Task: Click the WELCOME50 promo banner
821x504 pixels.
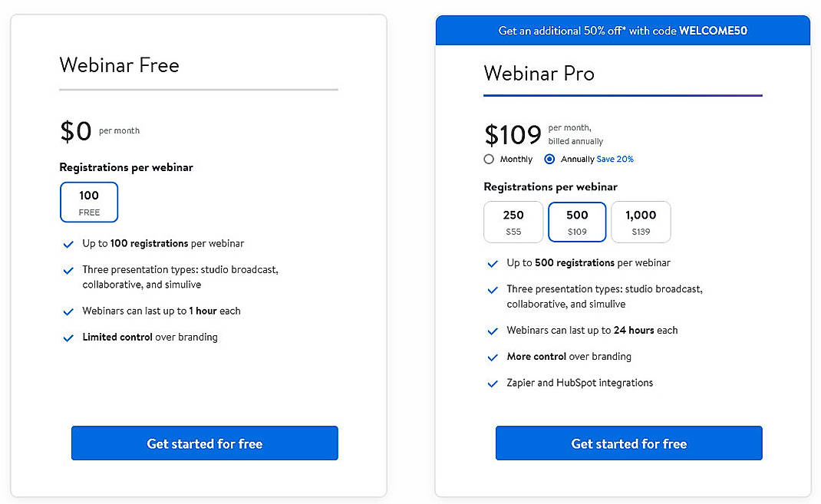Action: pos(622,30)
